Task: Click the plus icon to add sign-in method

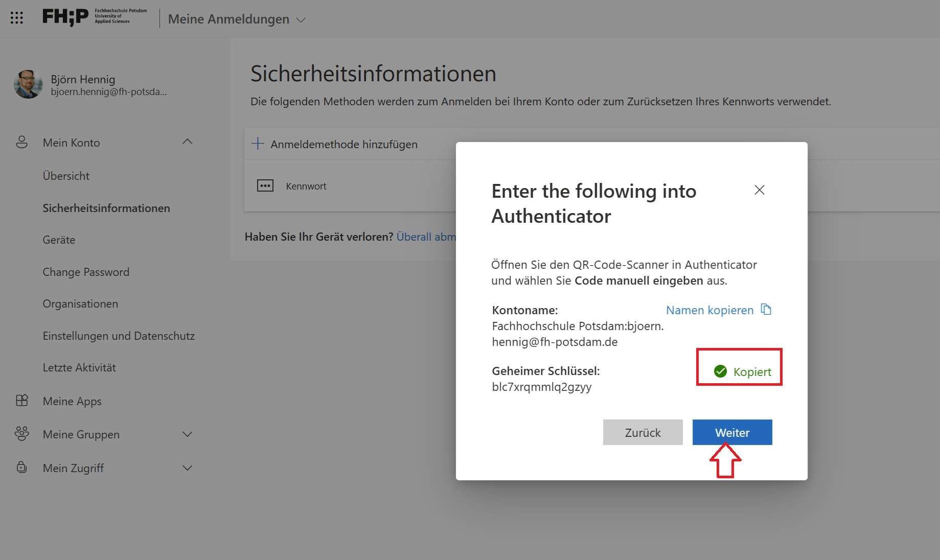Action: click(258, 144)
